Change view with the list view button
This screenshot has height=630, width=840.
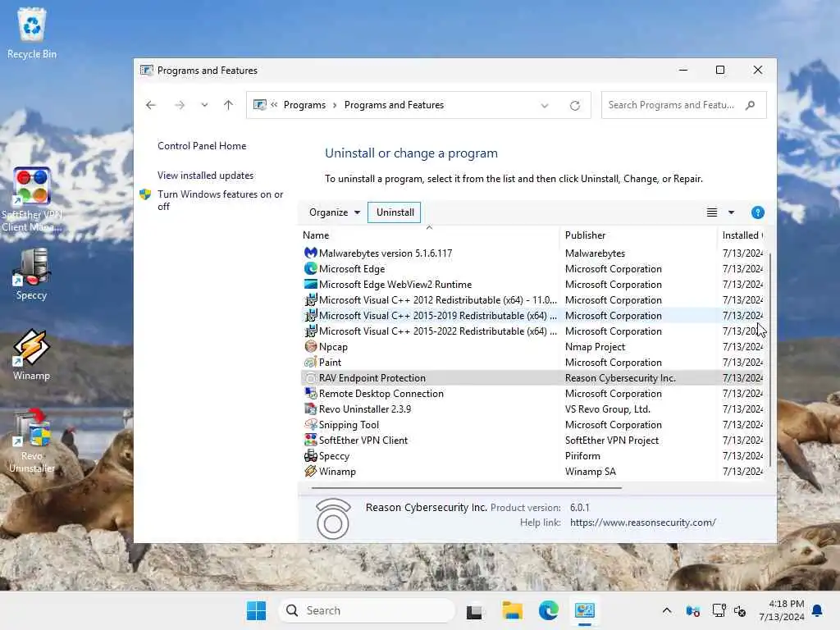pos(712,212)
